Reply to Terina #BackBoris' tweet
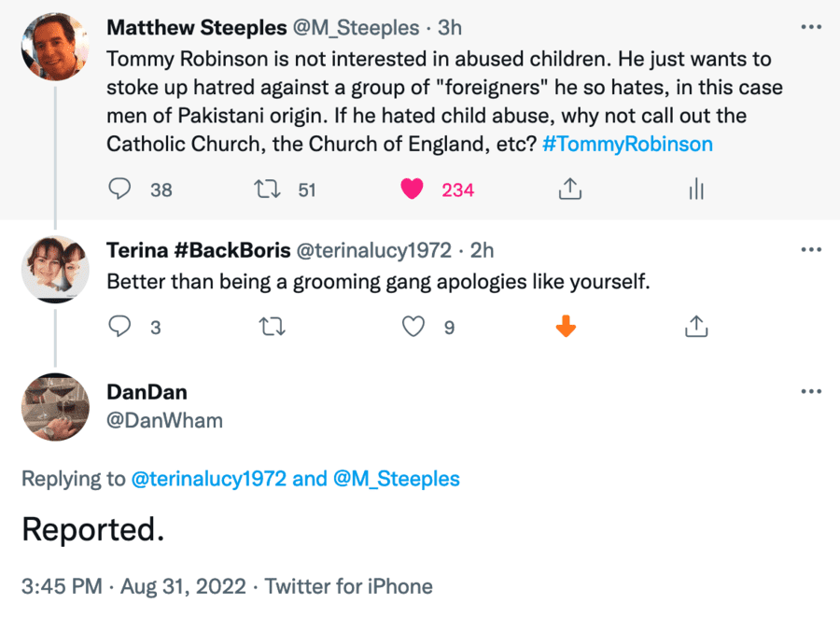This screenshot has width=840, height=617. click(x=120, y=327)
